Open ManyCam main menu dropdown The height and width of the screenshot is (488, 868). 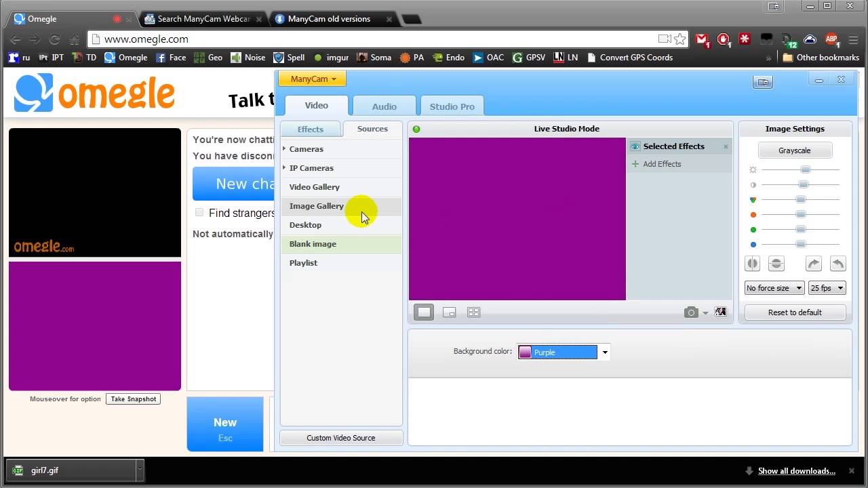(313, 79)
